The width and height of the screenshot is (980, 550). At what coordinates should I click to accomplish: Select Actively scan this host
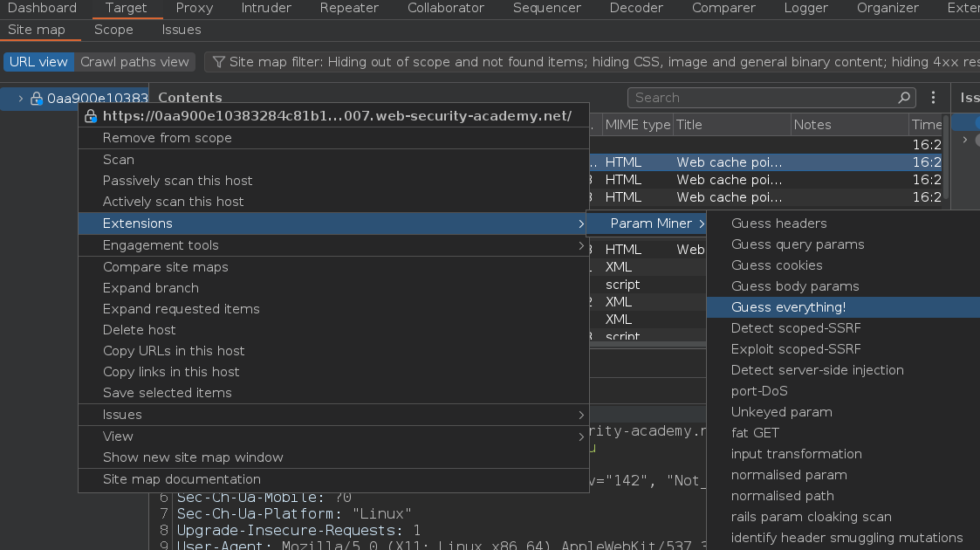173,202
